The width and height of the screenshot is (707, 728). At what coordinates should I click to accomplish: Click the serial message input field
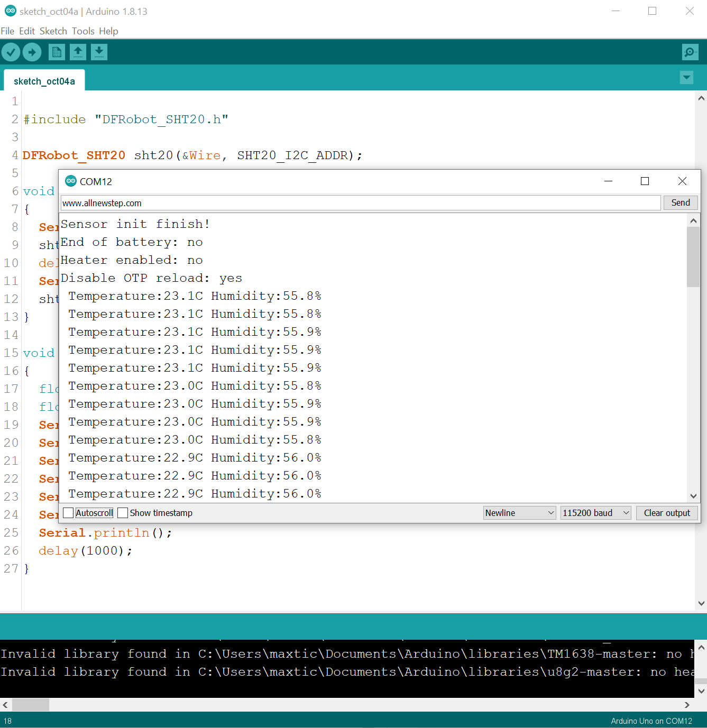[x=360, y=203]
